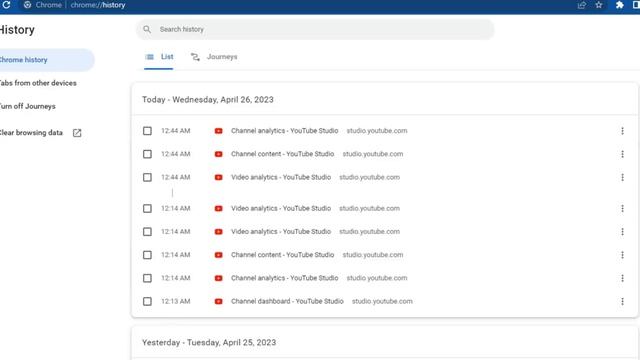Open the 12:44 AM Channel content - YouTube Studio link
Screen dimensions: 640x360
pos(282,154)
